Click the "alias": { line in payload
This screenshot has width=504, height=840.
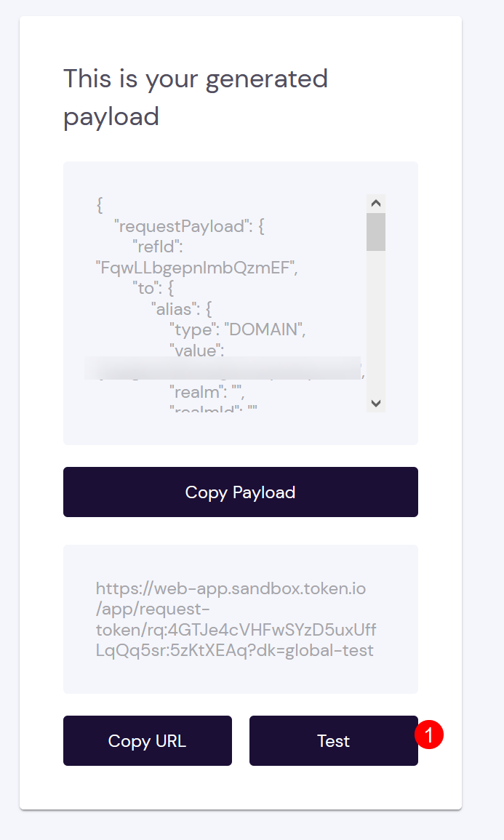(182, 309)
